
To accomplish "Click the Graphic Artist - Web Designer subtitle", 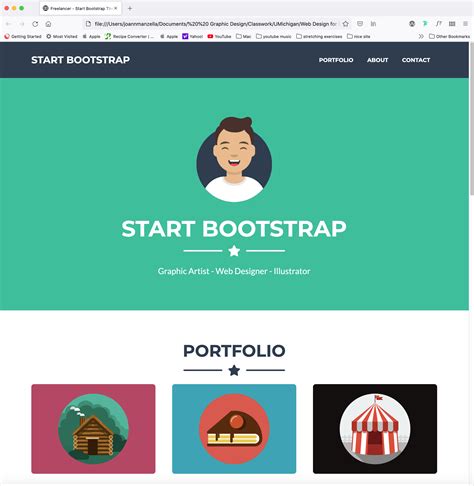I will [234, 271].
